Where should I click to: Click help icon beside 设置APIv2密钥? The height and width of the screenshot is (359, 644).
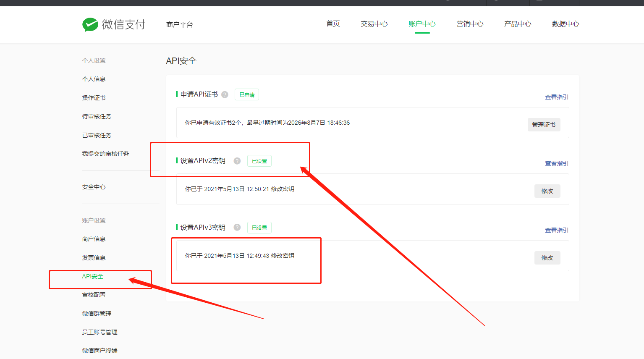click(237, 161)
